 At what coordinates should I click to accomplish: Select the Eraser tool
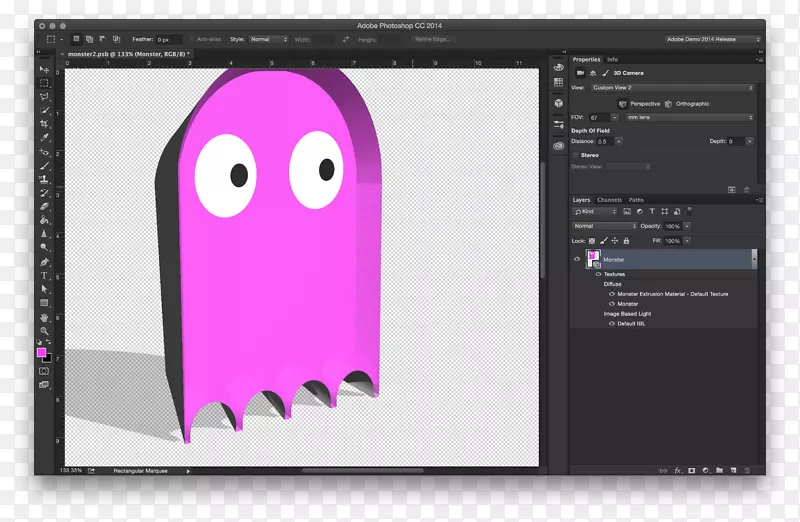[x=44, y=207]
